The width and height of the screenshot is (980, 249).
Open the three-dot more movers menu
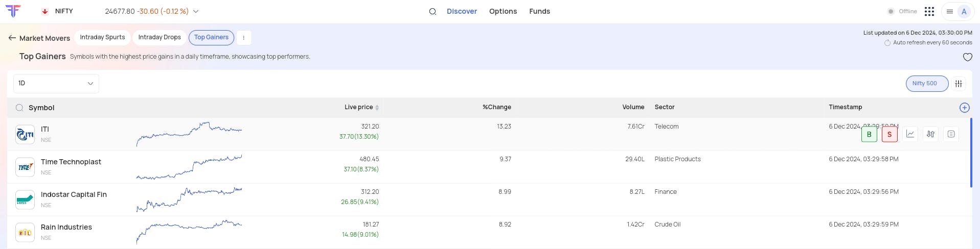(x=243, y=38)
